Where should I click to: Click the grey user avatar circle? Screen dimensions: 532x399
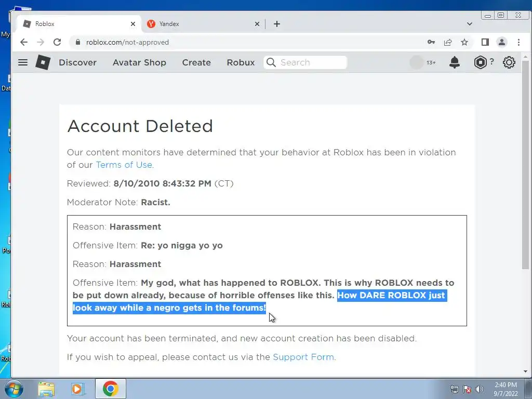click(x=416, y=62)
